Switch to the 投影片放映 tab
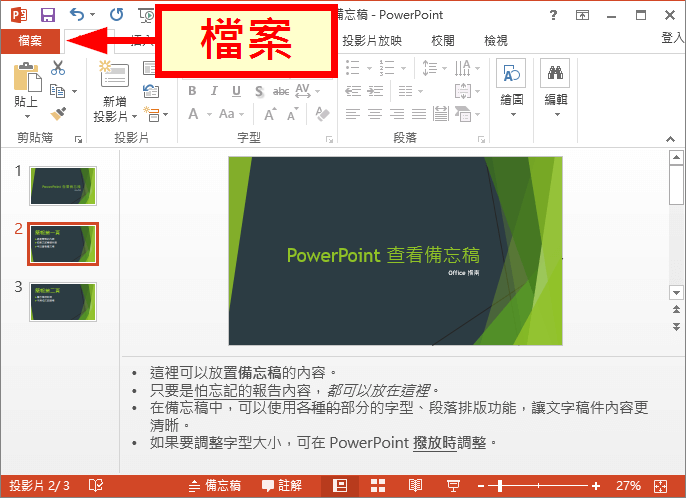 [x=372, y=41]
